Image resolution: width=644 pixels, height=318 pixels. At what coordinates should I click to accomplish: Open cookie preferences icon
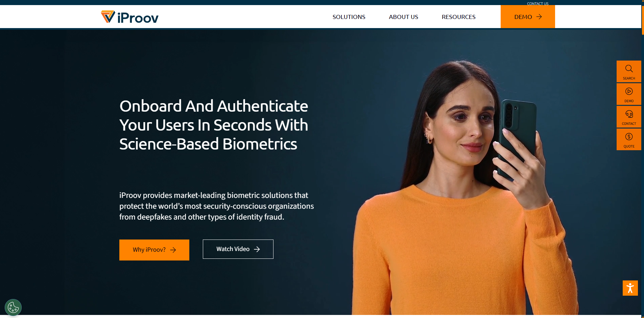click(x=13, y=308)
